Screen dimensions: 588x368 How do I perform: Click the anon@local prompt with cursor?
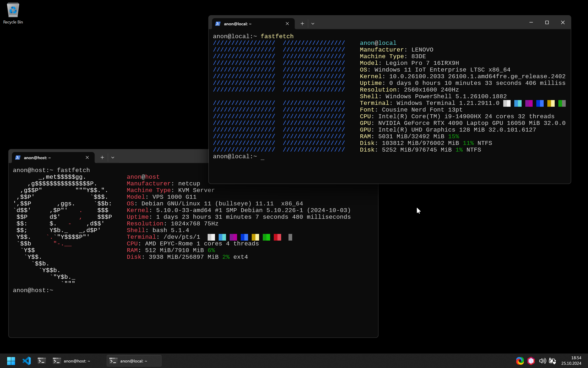[x=238, y=156]
